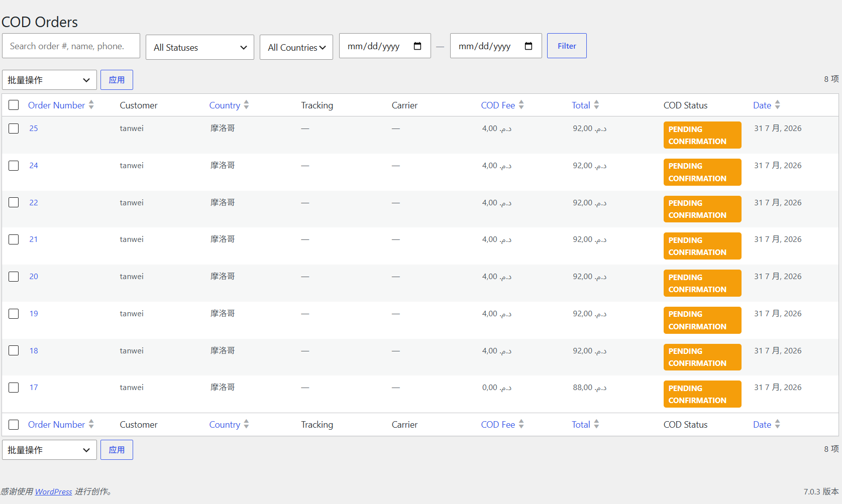Open the bottom 批量操作 bulk actions dropdown
This screenshot has height=504, width=842.
coord(50,450)
